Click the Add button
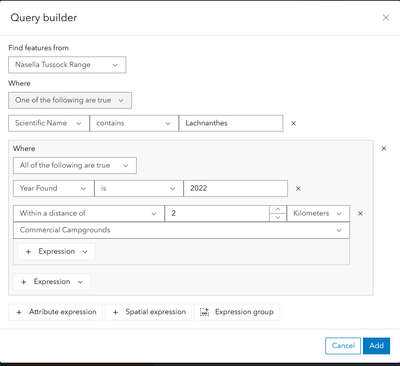The width and height of the screenshot is (400, 366). point(376,346)
